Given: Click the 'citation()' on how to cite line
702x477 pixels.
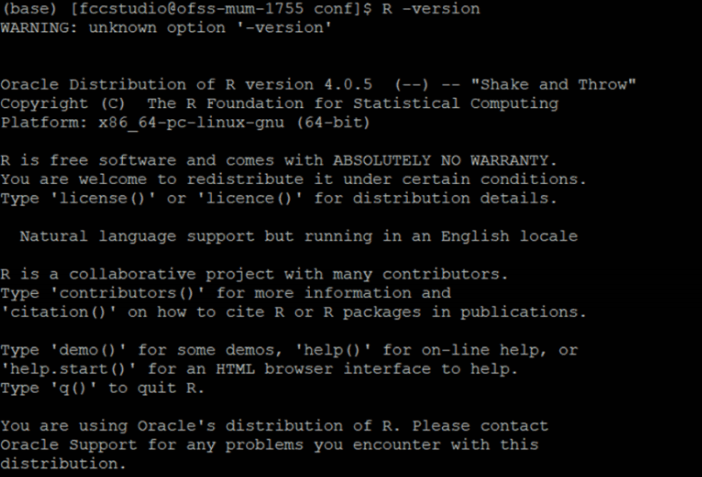Looking at the screenshot, I should (x=293, y=312).
